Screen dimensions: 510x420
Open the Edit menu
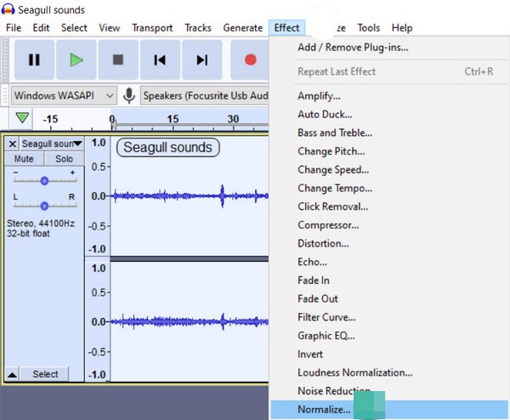pyautogui.click(x=41, y=28)
